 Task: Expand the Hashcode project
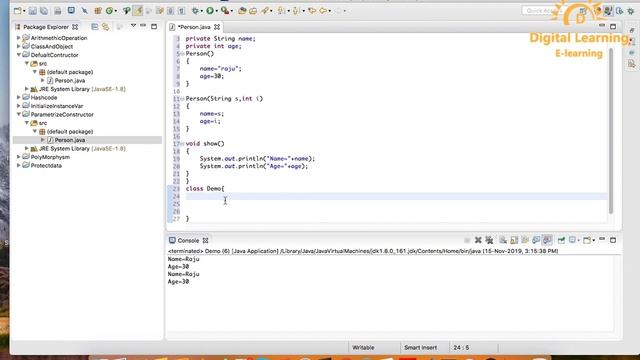[18, 98]
